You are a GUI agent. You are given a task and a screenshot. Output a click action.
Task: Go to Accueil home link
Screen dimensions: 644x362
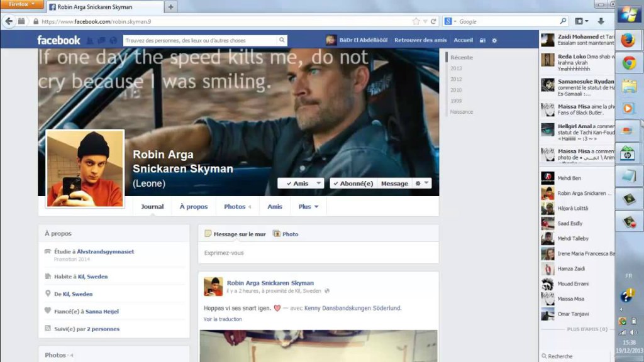pos(464,40)
